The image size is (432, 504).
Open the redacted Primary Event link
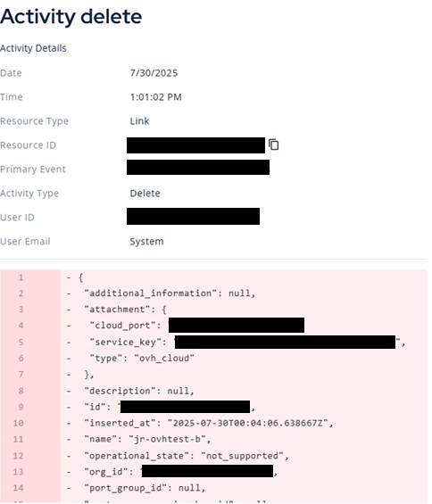pos(198,167)
